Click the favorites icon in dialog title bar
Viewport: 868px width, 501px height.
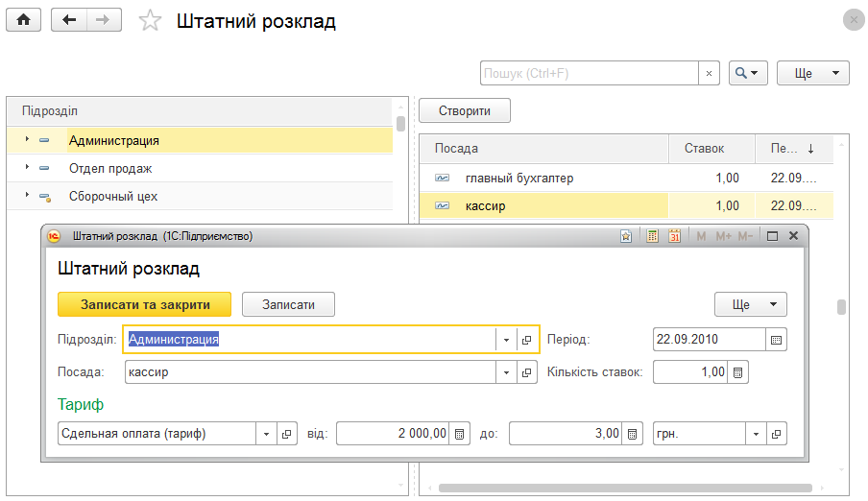coord(625,236)
